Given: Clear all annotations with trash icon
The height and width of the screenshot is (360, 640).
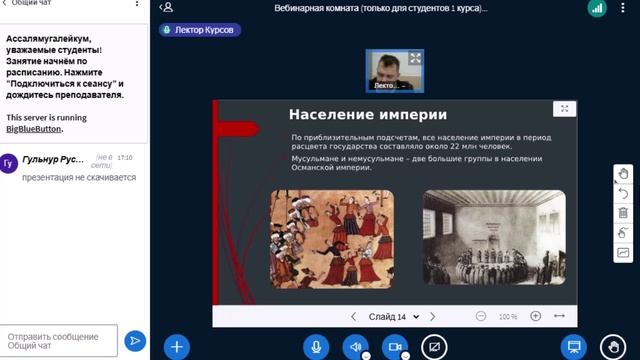Looking at the screenshot, I should click(x=623, y=213).
